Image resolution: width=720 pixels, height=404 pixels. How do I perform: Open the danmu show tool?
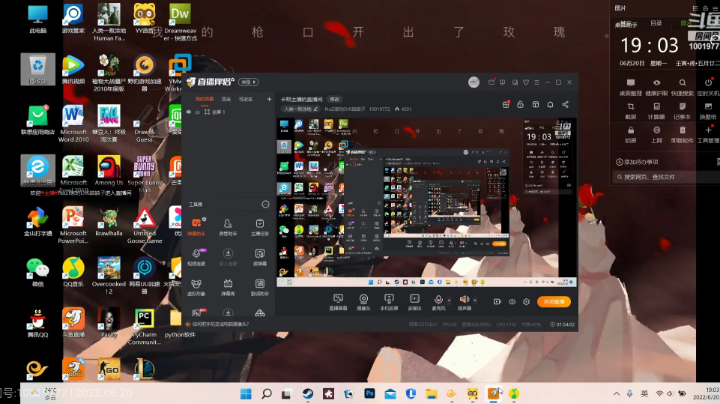pyautogui.click(x=228, y=287)
